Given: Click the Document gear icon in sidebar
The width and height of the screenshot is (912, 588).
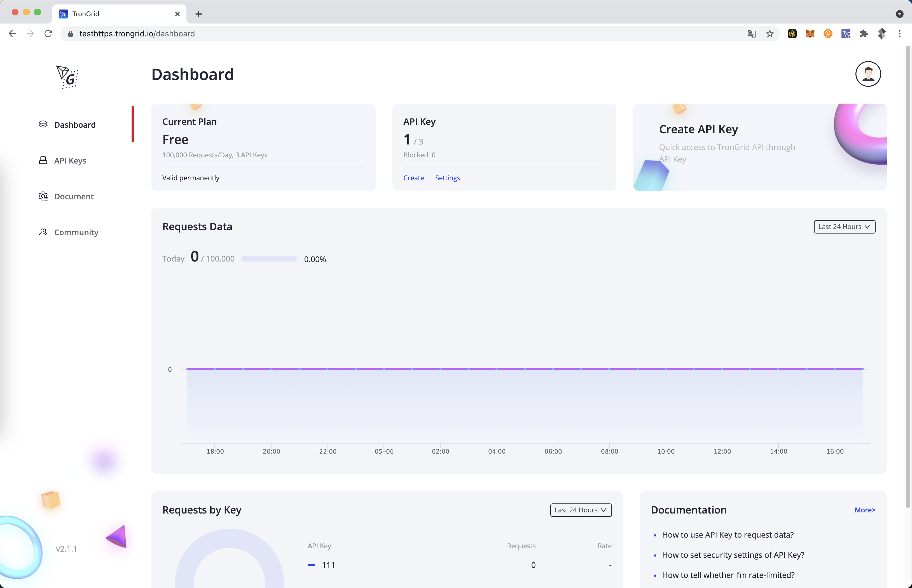Looking at the screenshot, I should (43, 196).
